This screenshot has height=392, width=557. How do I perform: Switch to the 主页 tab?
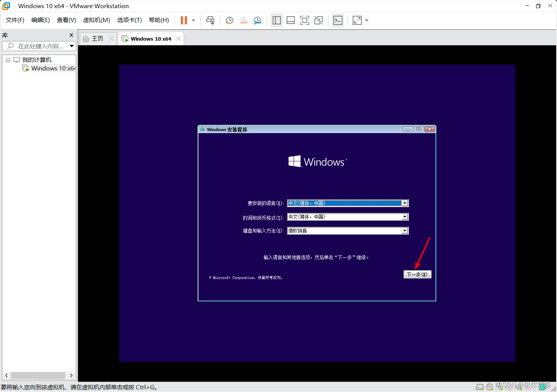(97, 39)
